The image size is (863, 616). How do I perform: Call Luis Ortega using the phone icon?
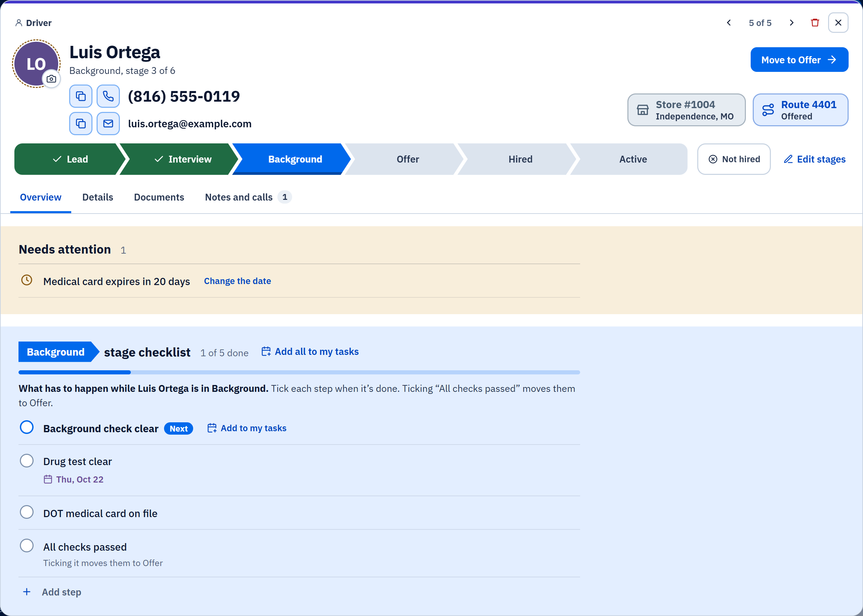click(x=108, y=97)
